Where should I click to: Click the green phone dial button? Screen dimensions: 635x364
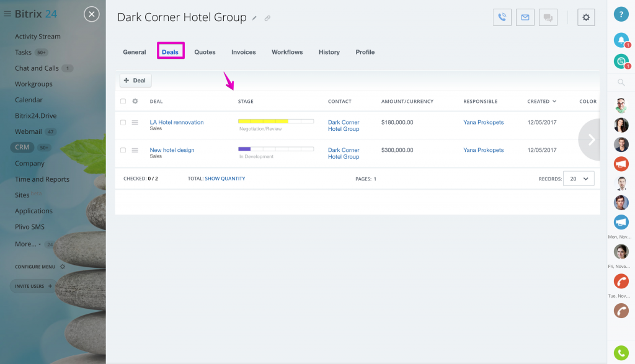pos(621,353)
